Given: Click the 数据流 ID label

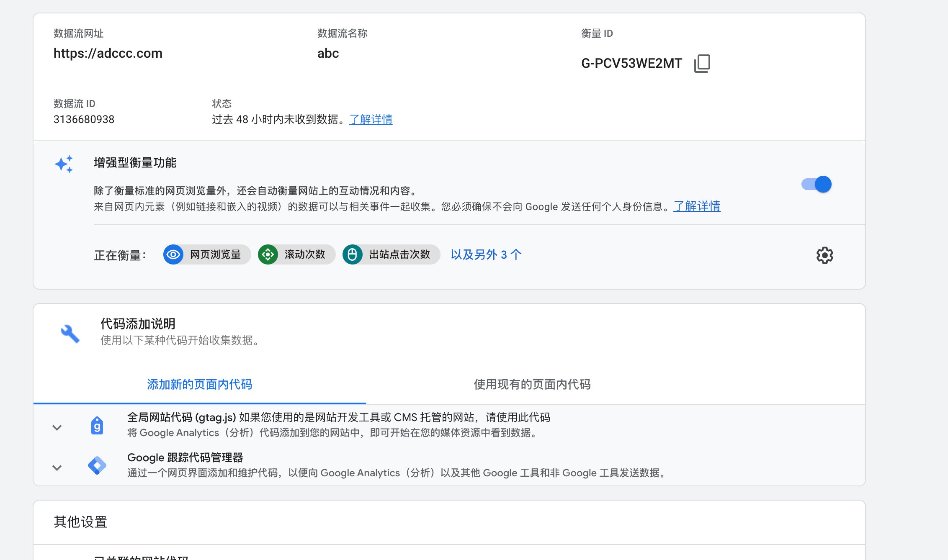Looking at the screenshot, I should pos(75,103).
